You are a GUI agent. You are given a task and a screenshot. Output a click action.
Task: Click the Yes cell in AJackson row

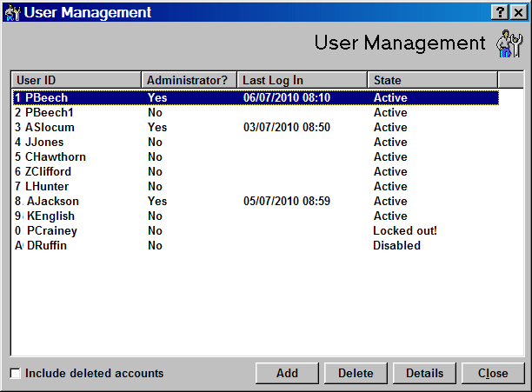click(157, 201)
